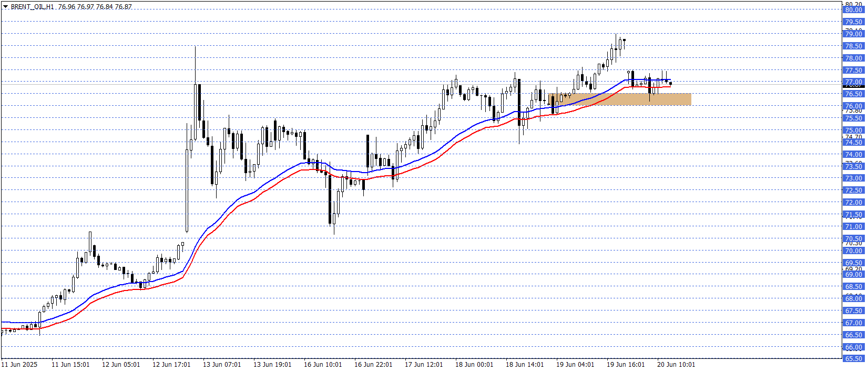Click the 78.50 price level label

(x=853, y=46)
